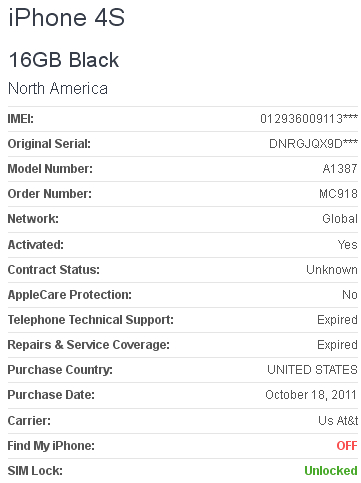This screenshot has width=361, height=483.
Task: Click the SIM Lock row label
Action: pyautogui.click(x=35, y=471)
